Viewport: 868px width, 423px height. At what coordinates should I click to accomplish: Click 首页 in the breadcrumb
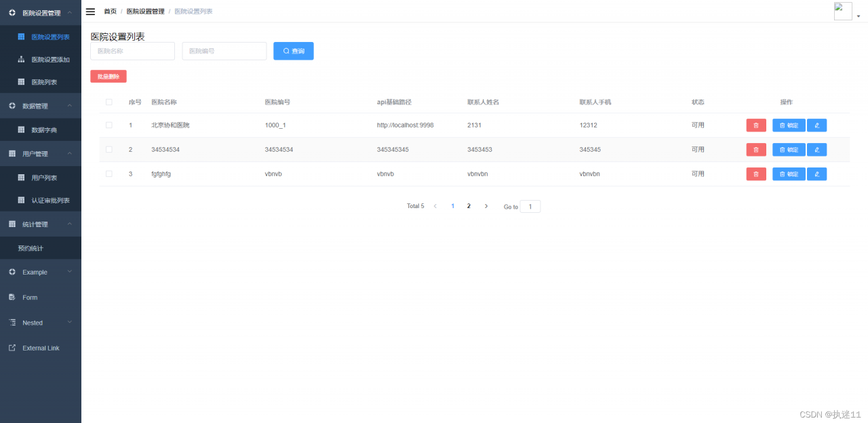click(110, 12)
